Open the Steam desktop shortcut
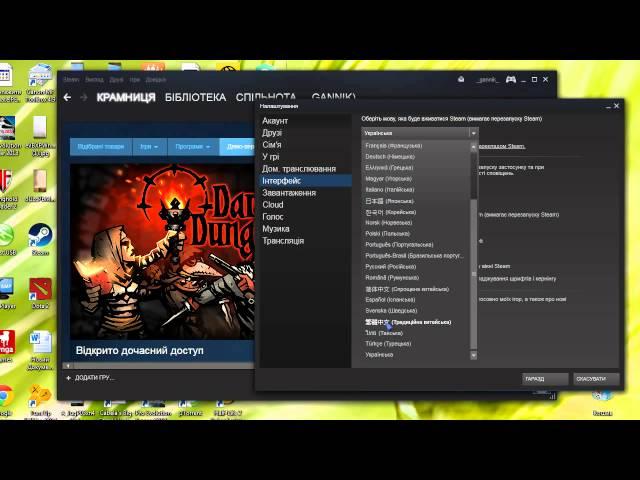 [40, 239]
